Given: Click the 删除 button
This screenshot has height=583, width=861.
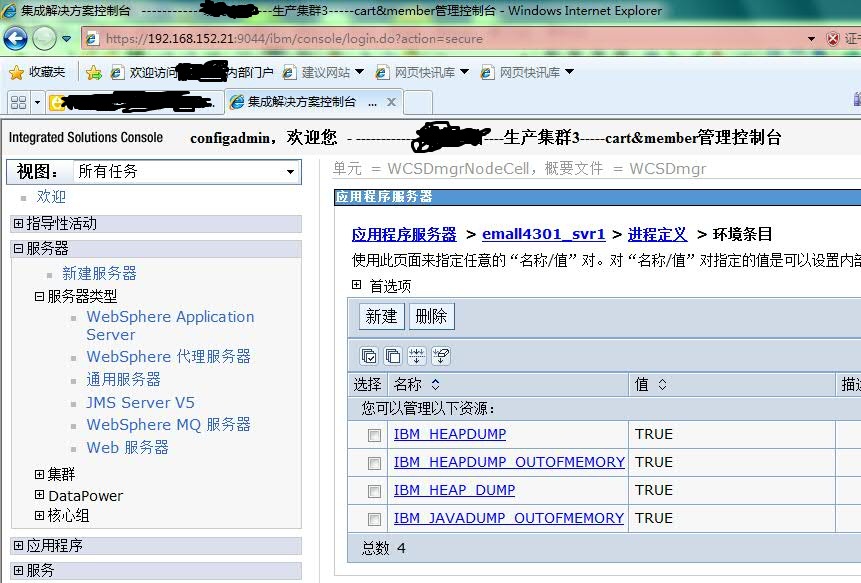Looking at the screenshot, I should (432, 316).
